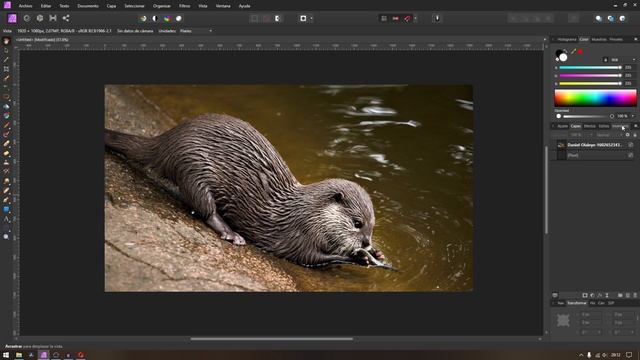Toggle the layers lock icon
Screen dimensions: 640x360
coord(635,135)
